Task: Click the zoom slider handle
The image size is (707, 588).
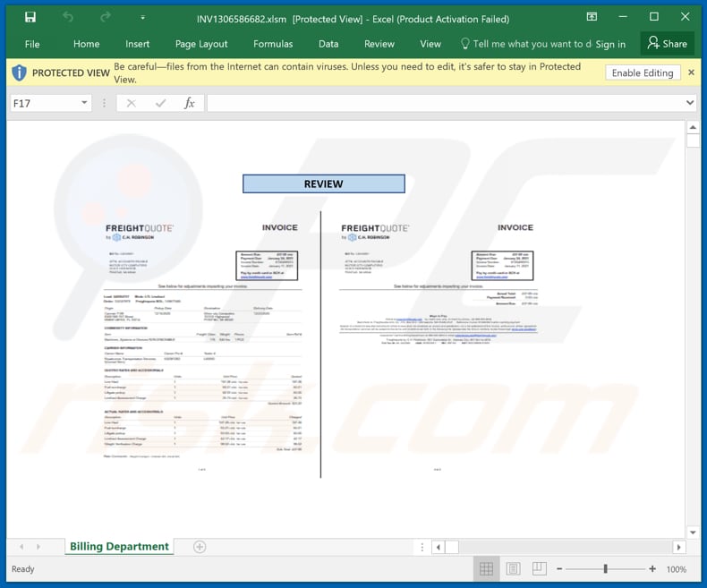Action: [606, 569]
